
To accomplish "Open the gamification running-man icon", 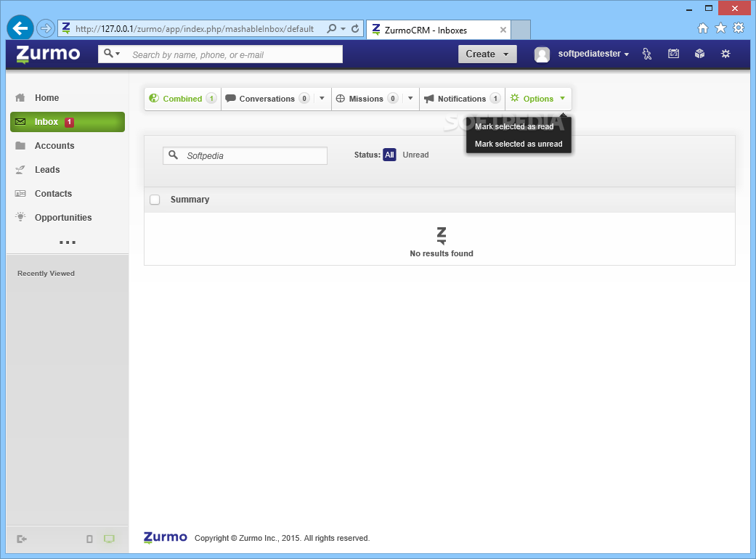I will (x=647, y=54).
